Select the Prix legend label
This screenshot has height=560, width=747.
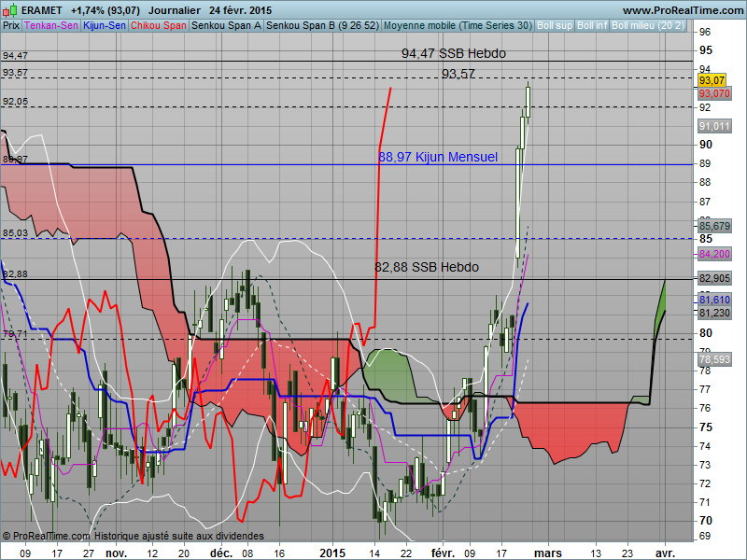(x=11, y=26)
